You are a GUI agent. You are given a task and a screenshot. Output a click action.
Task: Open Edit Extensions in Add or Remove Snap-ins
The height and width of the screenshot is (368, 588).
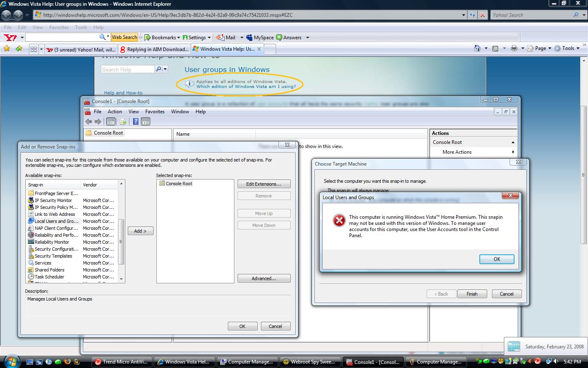(x=263, y=184)
